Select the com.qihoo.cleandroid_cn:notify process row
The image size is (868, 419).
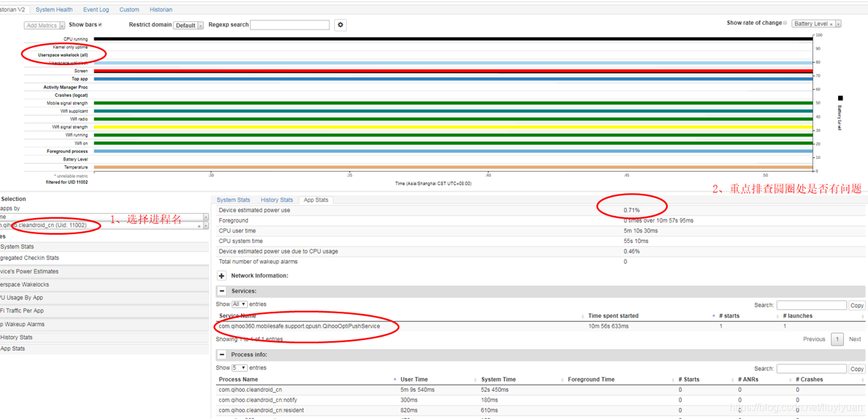[540, 400]
